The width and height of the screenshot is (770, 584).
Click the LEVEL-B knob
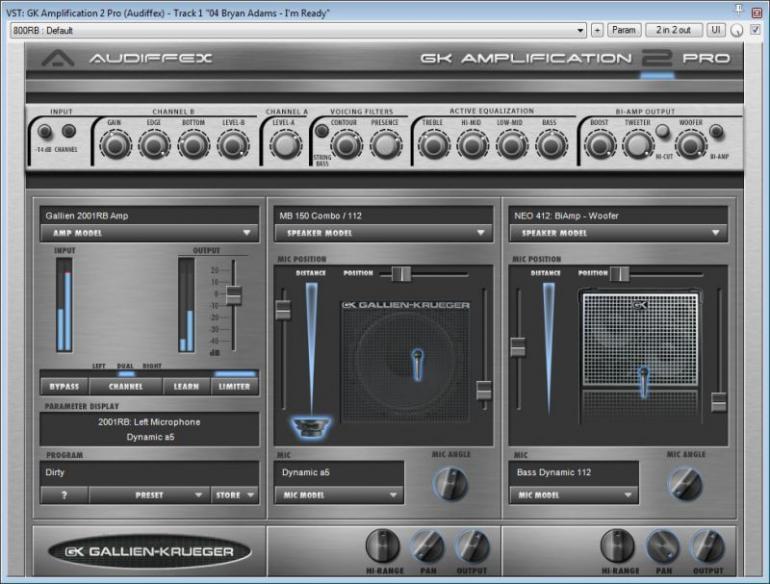click(x=233, y=145)
